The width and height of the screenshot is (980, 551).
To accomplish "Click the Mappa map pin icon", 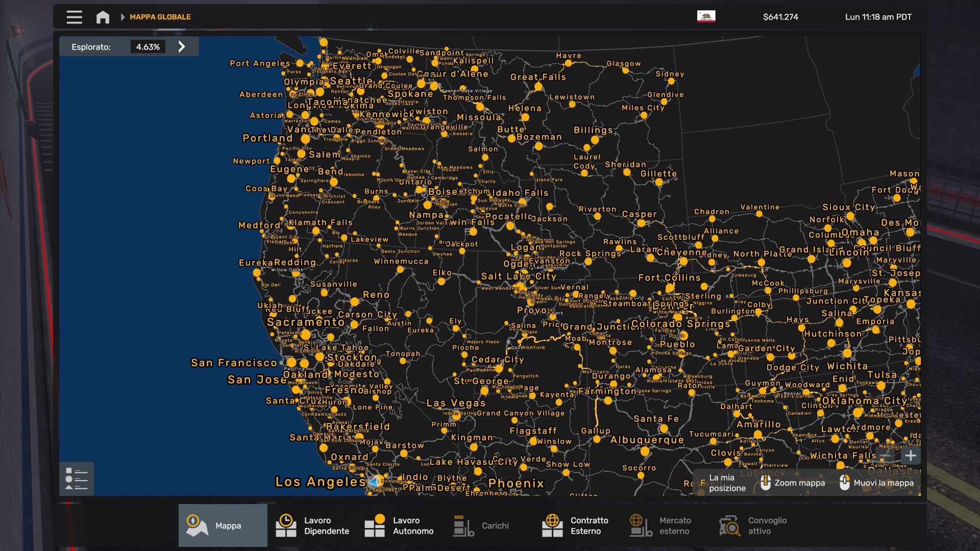I will [x=197, y=525].
